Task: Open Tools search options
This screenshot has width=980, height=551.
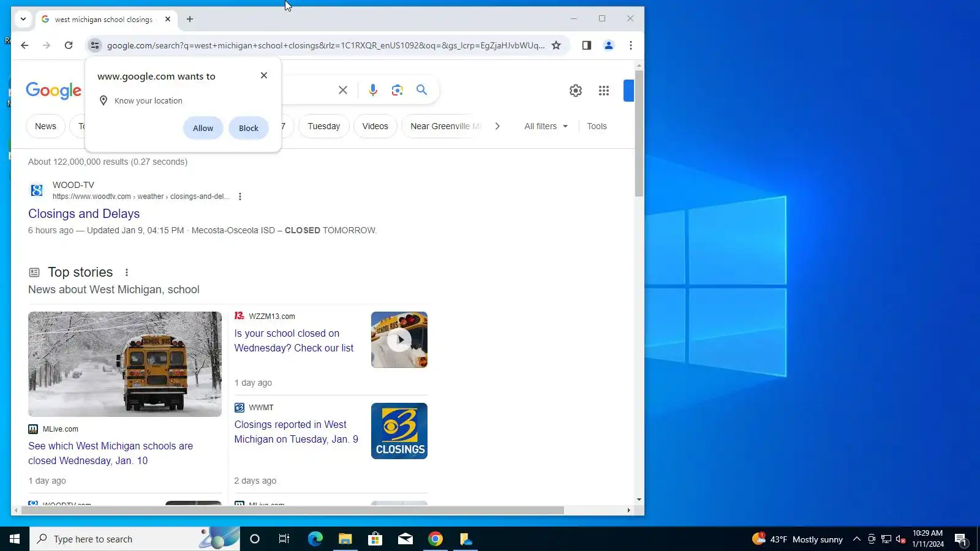Action: 597,126
